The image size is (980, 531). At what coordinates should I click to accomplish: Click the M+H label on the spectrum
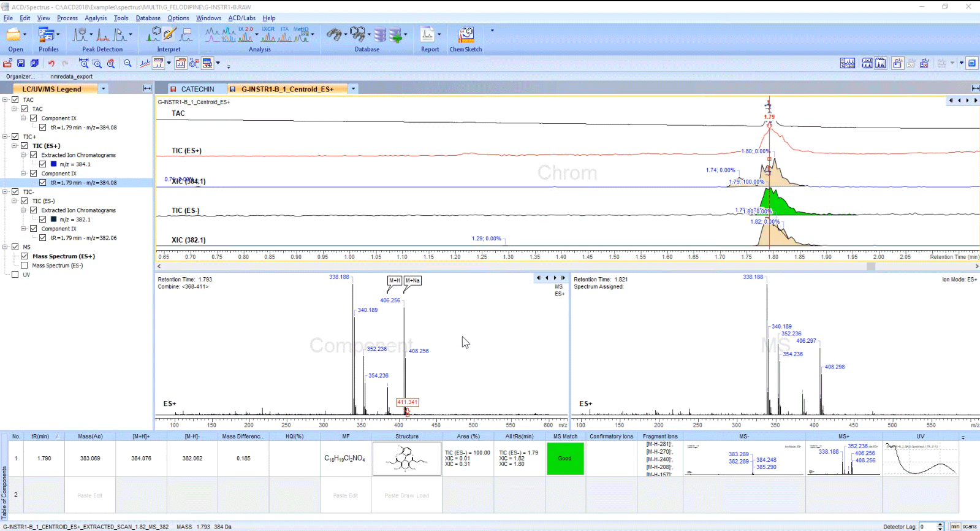point(395,280)
